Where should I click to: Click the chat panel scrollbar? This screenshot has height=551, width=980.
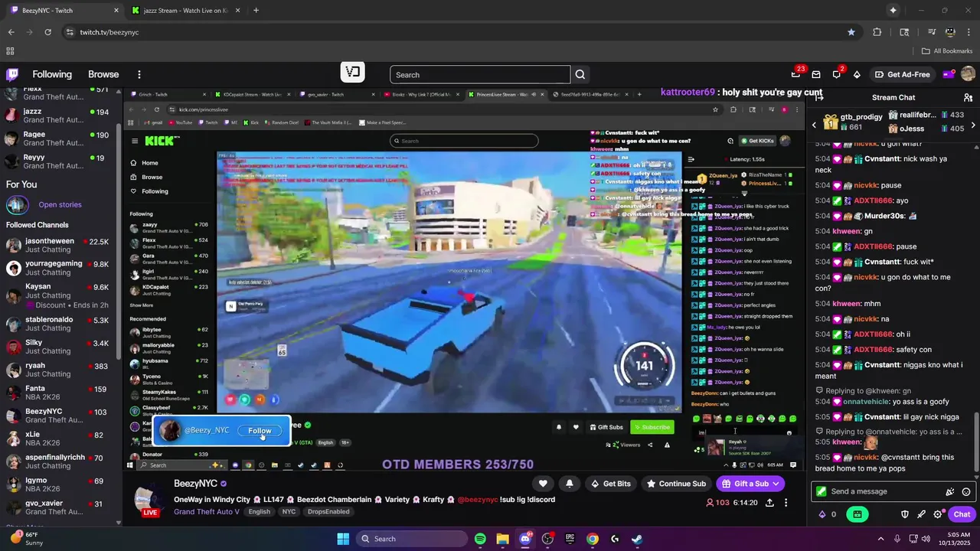pyautogui.click(x=976, y=443)
